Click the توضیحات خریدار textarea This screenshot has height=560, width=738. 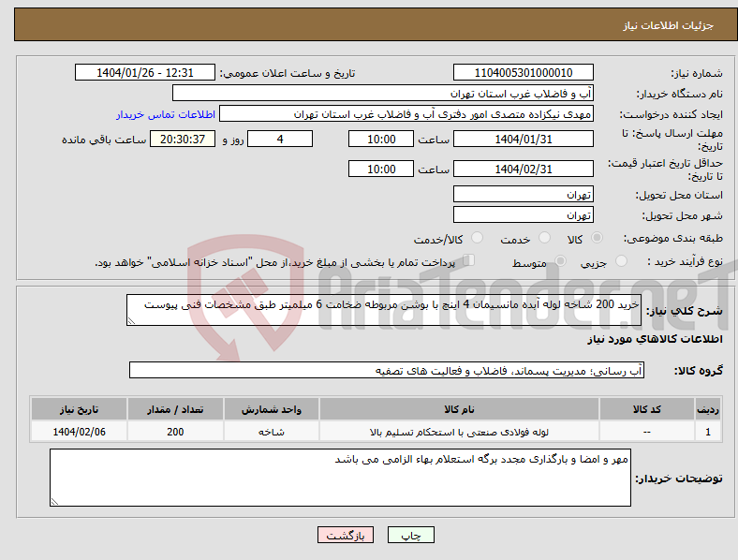point(340,478)
